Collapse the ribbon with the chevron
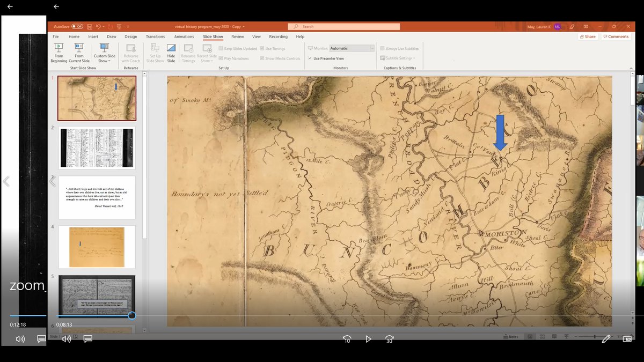 631,68
